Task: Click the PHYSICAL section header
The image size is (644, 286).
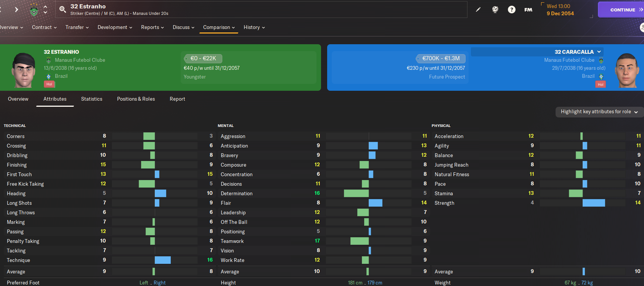Action: point(441,125)
